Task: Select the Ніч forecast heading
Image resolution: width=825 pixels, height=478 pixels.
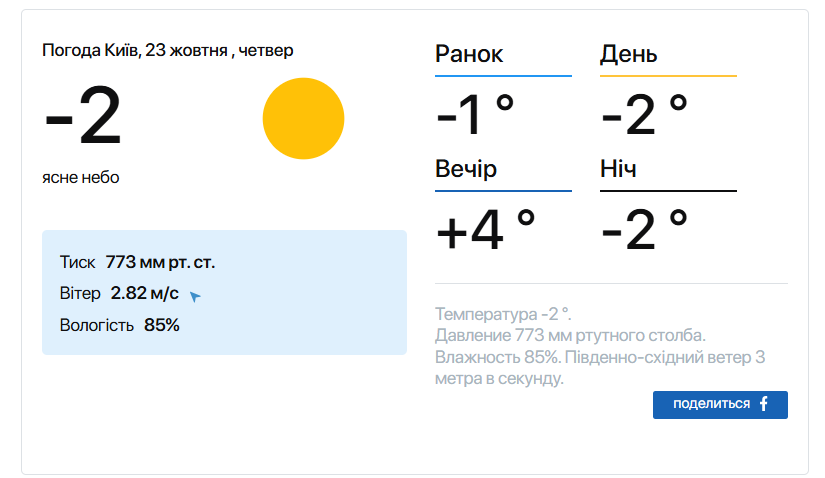Action: point(618,168)
